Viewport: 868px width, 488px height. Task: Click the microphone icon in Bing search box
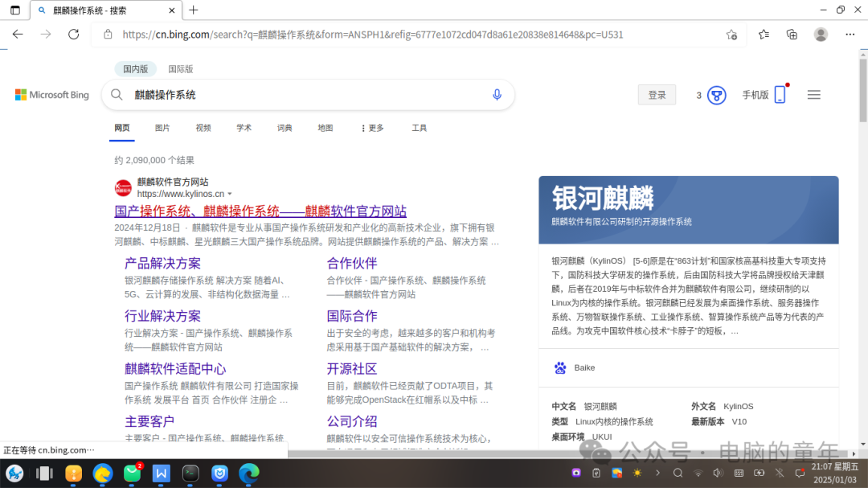496,94
